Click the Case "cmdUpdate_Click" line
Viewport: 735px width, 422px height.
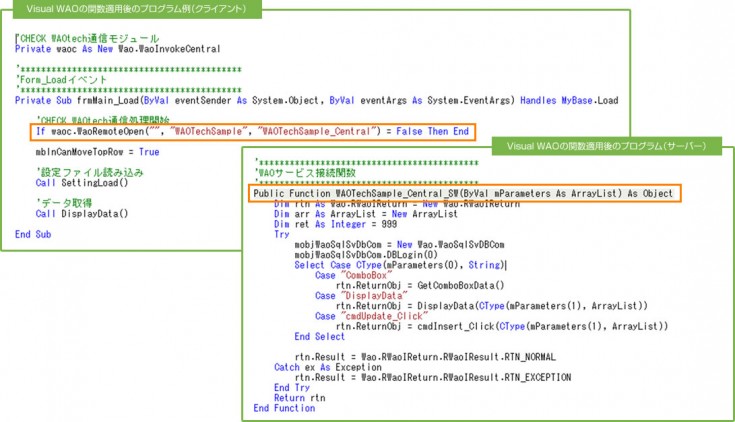click(367, 316)
